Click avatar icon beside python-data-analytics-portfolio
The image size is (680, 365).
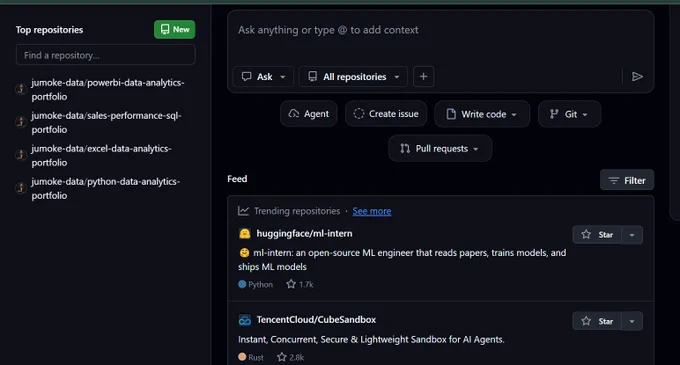click(x=21, y=188)
